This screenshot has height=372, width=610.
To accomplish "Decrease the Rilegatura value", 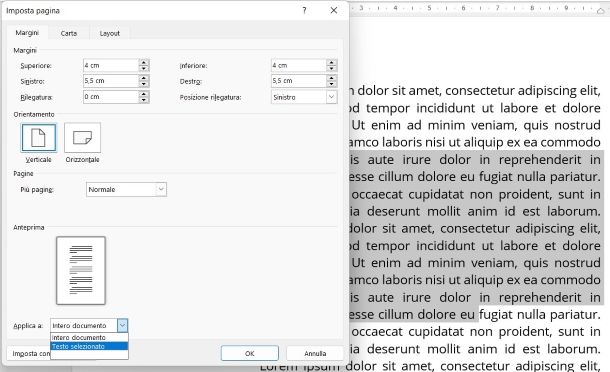I will tap(144, 100).
